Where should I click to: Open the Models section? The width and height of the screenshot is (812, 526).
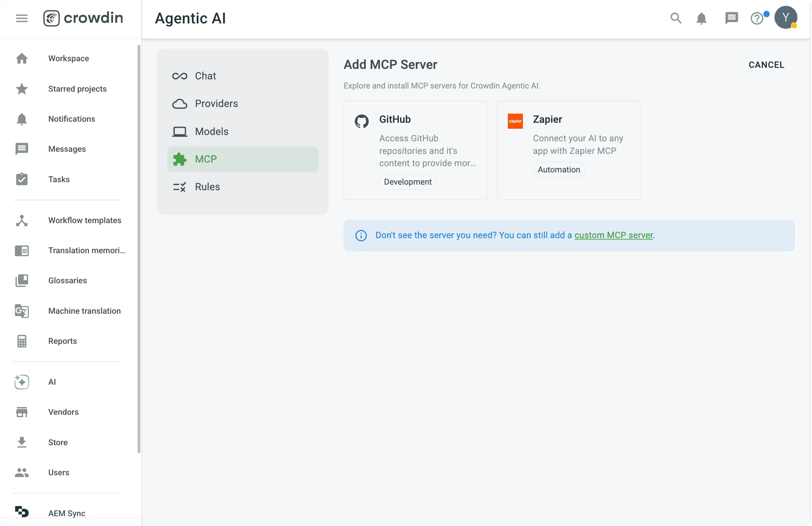pos(211,131)
